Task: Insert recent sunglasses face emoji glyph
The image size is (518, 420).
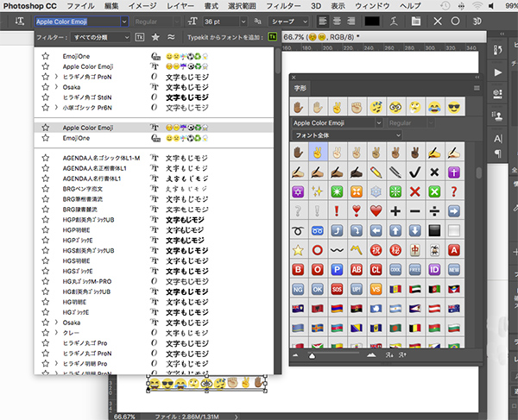Action: [454, 107]
